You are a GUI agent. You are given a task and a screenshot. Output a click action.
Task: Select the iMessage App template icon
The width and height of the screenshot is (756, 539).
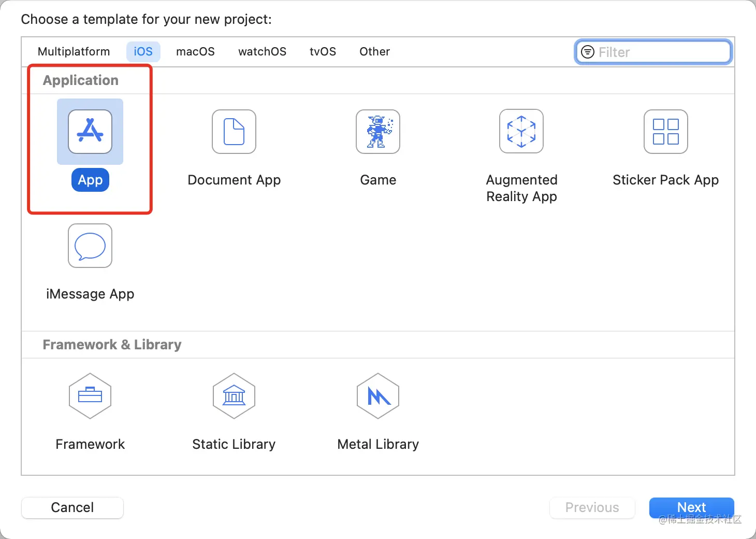coord(90,246)
